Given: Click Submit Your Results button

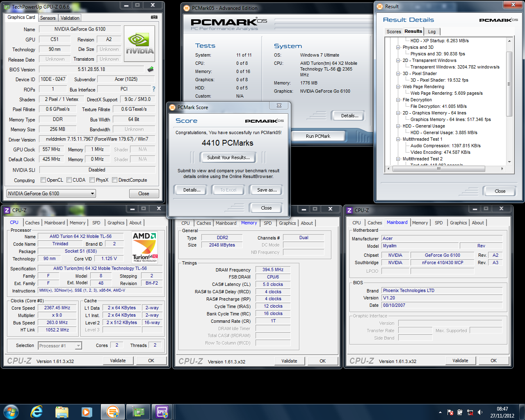Looking at the screenshot, I should click(228, 157).
